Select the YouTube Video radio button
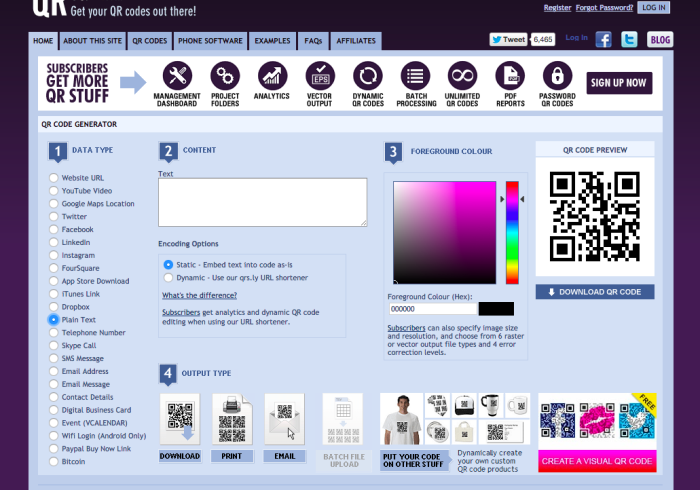The width and height of the screenshot is (700, 490). click(54, 191)
